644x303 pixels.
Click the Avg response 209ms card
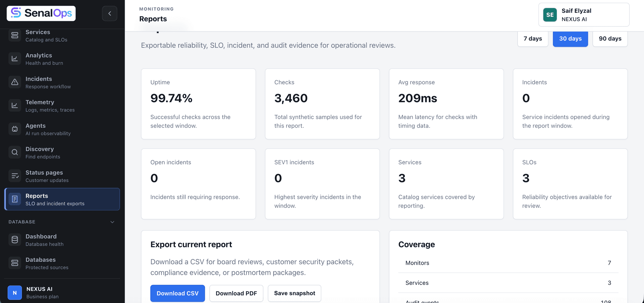tap(446, 104)
